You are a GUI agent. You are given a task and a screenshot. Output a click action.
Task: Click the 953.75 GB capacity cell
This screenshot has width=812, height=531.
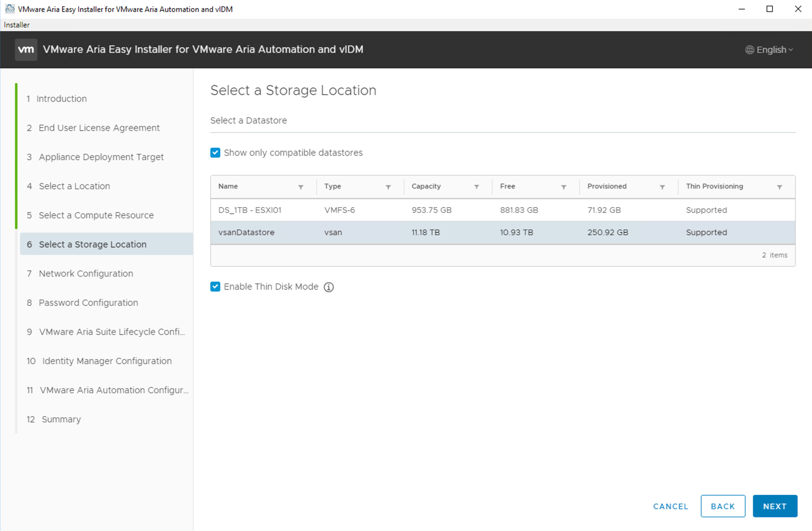[432, 210]
